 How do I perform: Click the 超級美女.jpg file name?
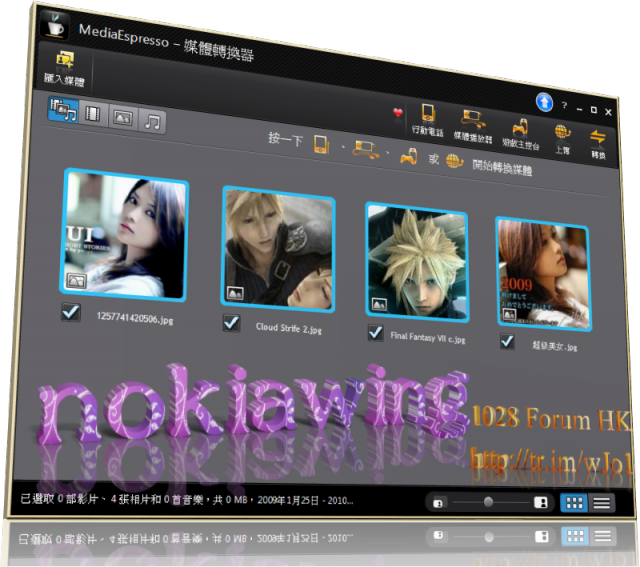(554, 346)
